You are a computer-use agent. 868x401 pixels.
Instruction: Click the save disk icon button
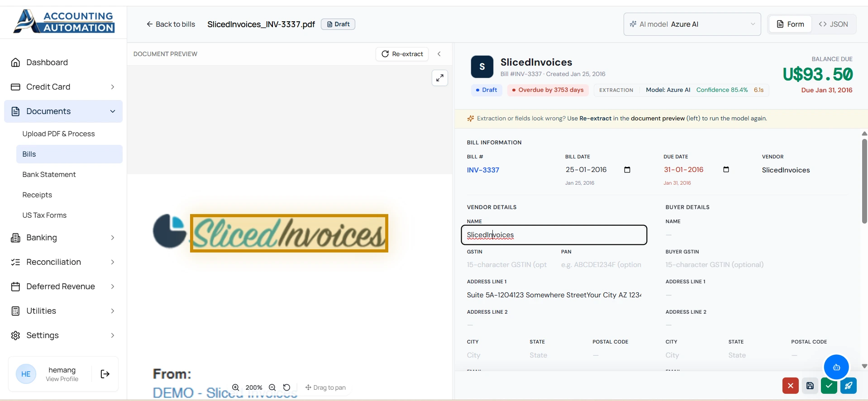point(810,386)
